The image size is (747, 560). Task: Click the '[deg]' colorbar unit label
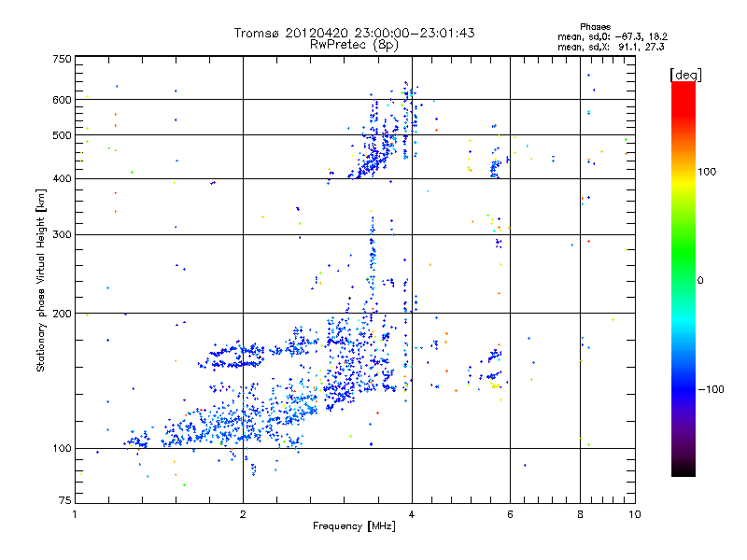(x=685, y=75)
